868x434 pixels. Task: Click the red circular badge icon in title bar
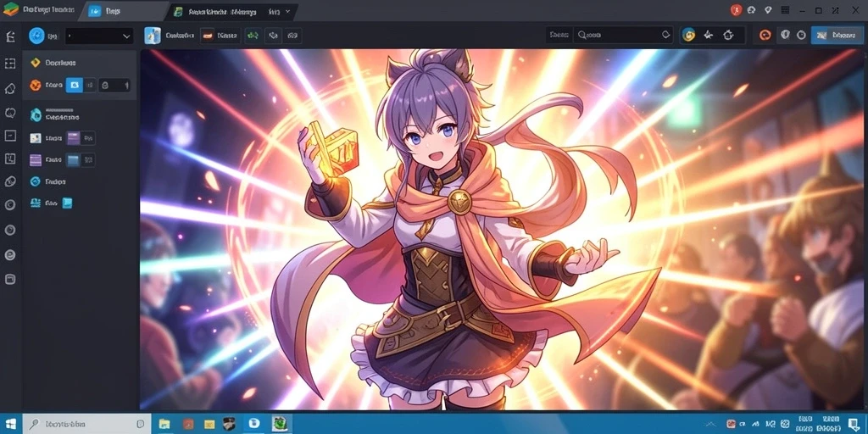click(736, 10)
